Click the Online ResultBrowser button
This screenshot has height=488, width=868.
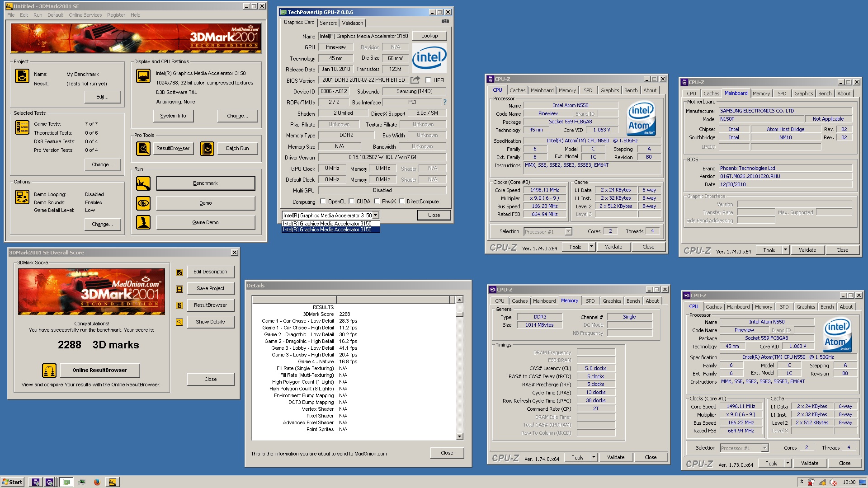coord(100,371)
